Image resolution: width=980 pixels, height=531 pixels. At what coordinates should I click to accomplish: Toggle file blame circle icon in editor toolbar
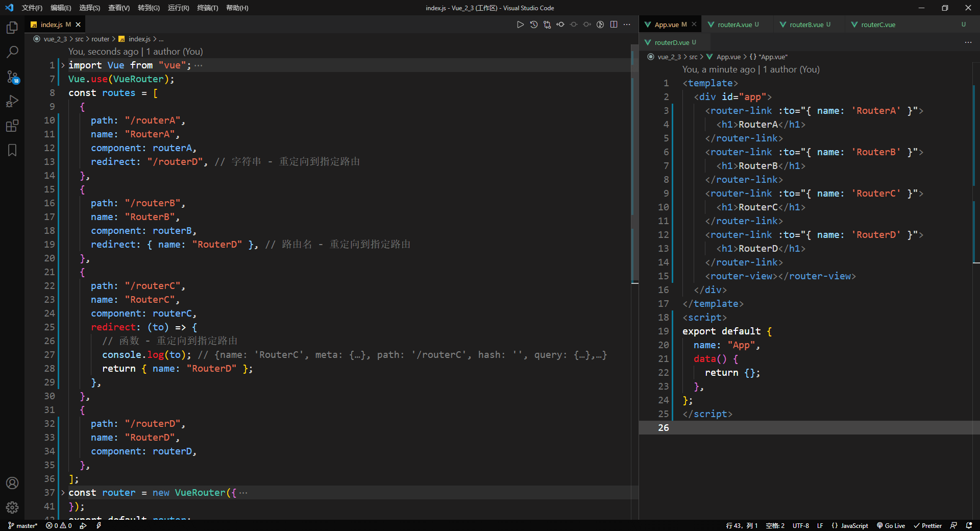click(574, 25)
